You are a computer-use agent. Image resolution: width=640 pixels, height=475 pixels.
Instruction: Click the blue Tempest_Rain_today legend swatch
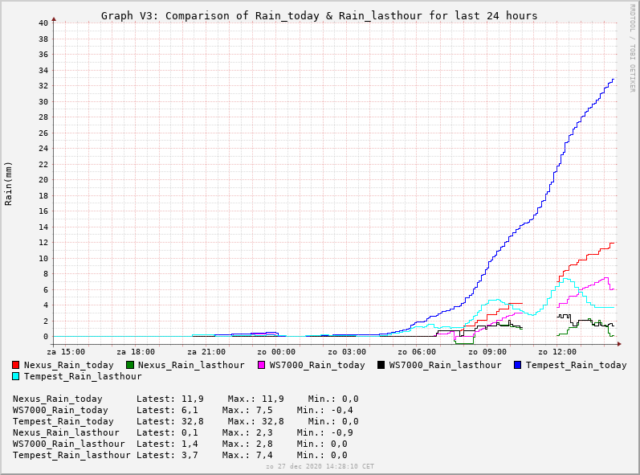(x=517, y=366)
